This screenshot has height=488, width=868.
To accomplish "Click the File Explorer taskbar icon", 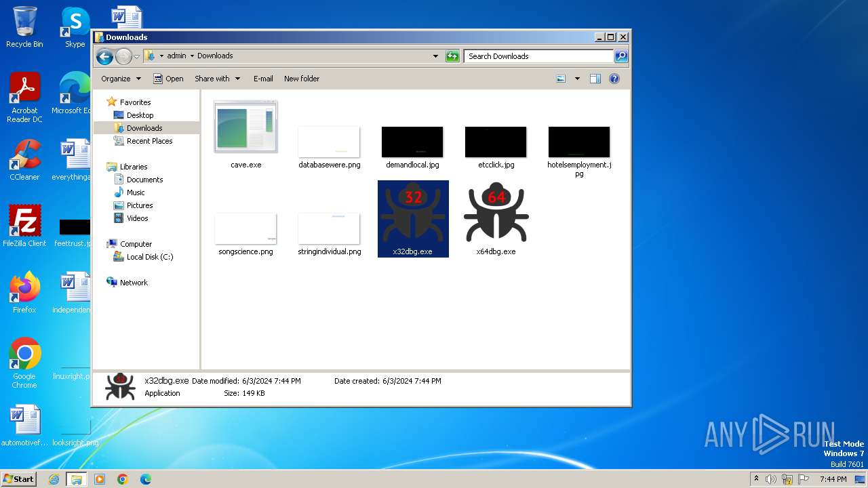I will tap(77, 479).
